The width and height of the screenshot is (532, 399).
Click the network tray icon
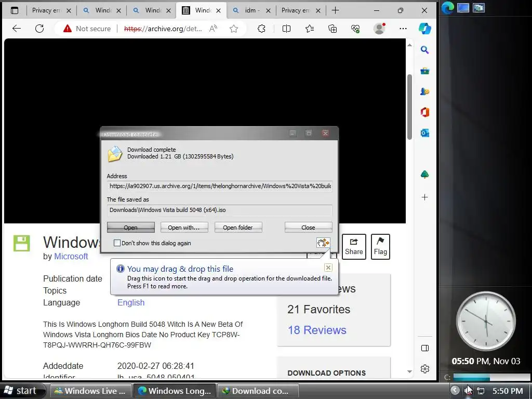(x=481, y=391)
